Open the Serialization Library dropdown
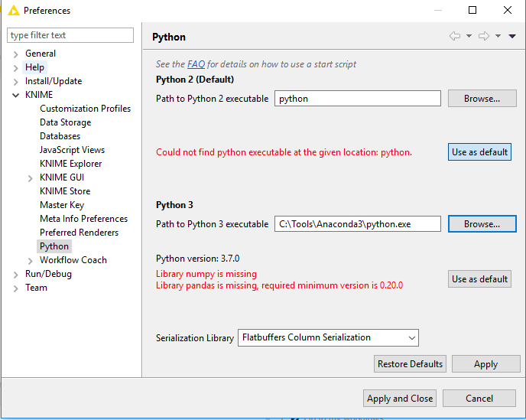The height and width of the screenshot is (420, 526). [x=328, y=337]
